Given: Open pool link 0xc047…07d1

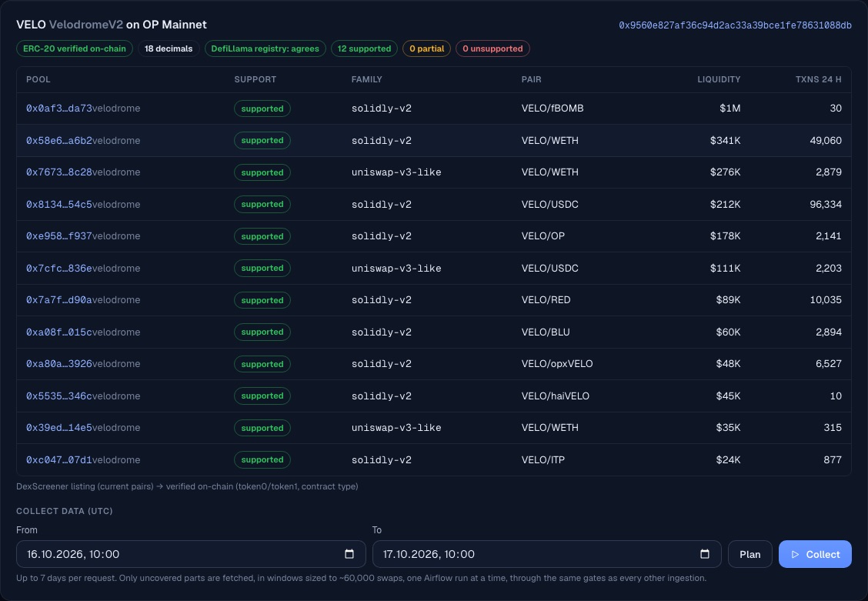Looking at the screenshot, I should pos(59,460).
